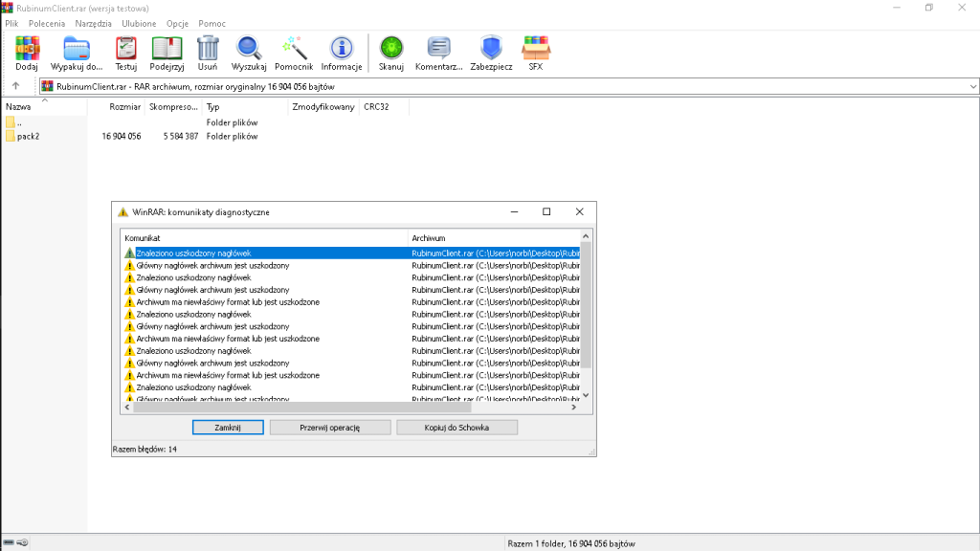Click the drive and key status bar icon
The width and height of the screenshot is (980, 551).
15,542
